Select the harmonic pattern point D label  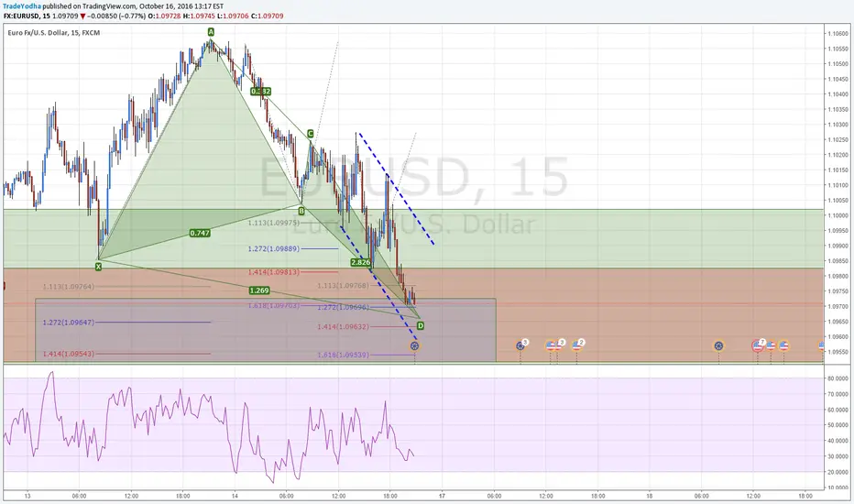click(420, 326)
